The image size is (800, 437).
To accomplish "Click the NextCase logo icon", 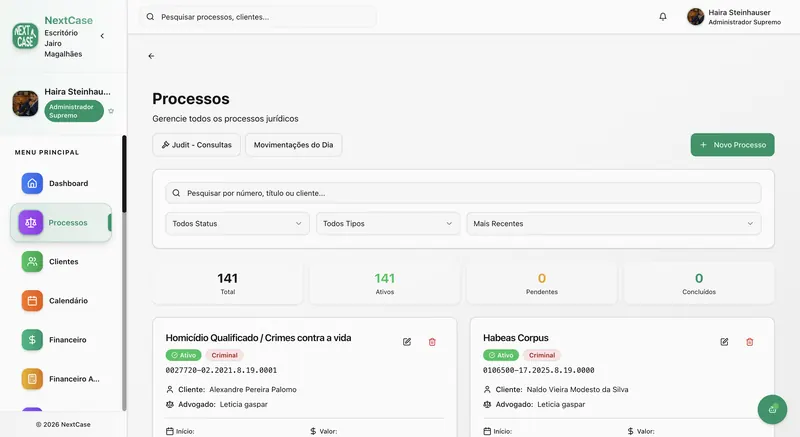I will tap(25, 36).
